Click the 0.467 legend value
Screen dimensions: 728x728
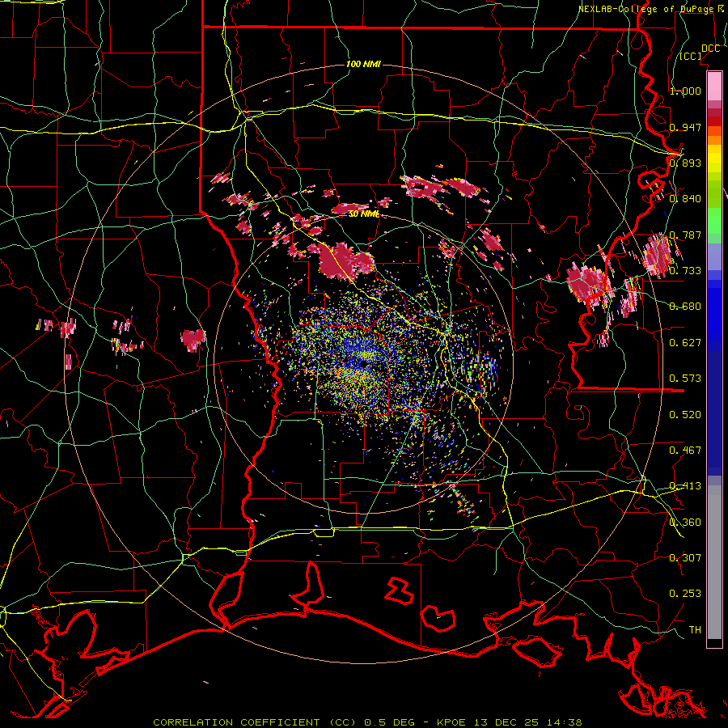click(685, 451)
